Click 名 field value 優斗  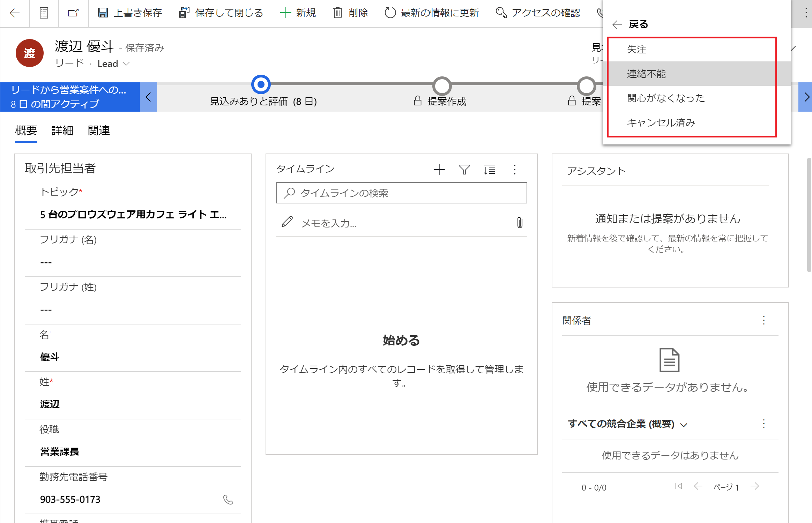pos(50,357)
